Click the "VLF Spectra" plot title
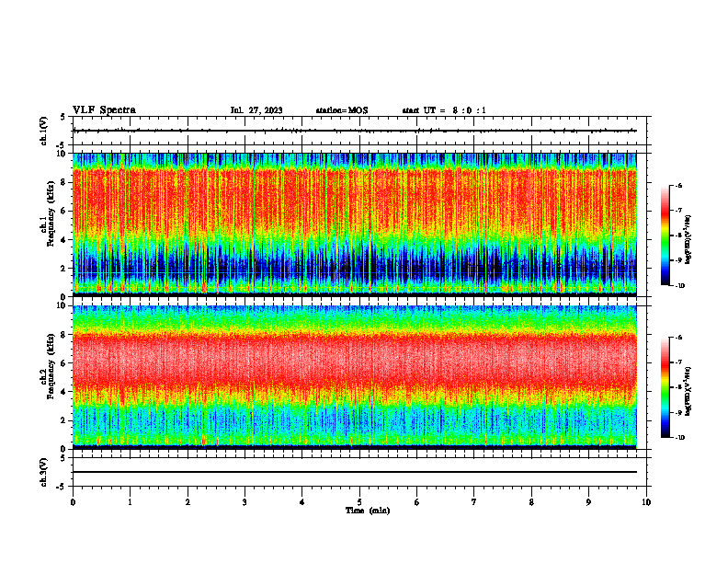 [x=104, y=110]
